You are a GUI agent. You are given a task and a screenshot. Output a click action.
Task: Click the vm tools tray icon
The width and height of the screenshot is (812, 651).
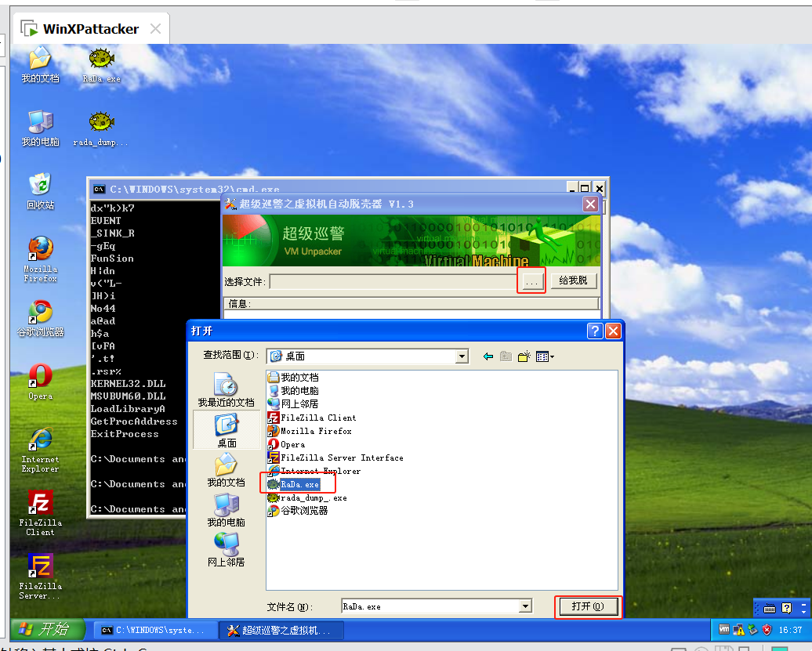click(724, 630)
